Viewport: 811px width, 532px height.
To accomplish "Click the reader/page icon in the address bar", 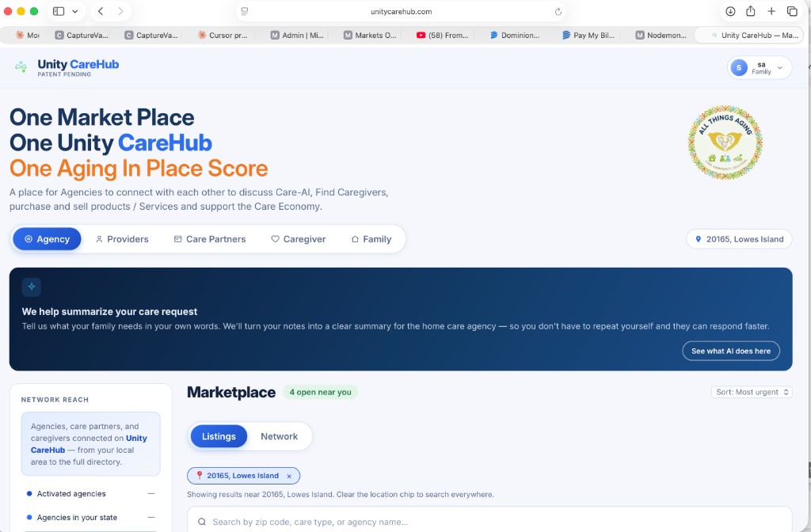I will [245, 11].
